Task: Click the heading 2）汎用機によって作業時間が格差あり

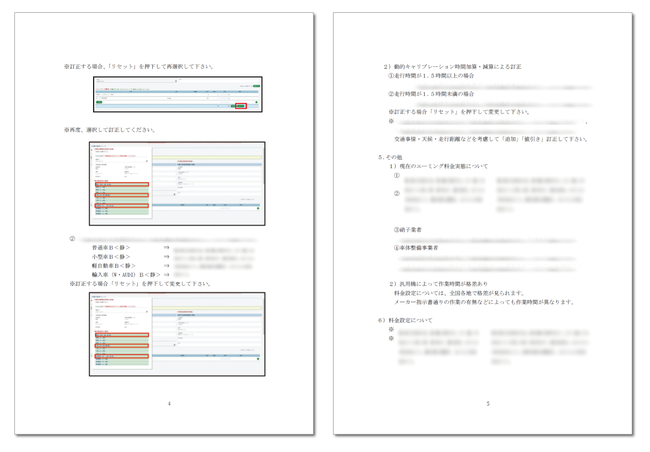Action: click(438, 284)
